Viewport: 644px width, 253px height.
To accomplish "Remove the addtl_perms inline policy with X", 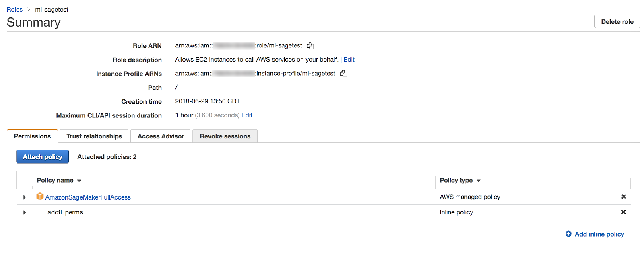I will tap(623, 212).
